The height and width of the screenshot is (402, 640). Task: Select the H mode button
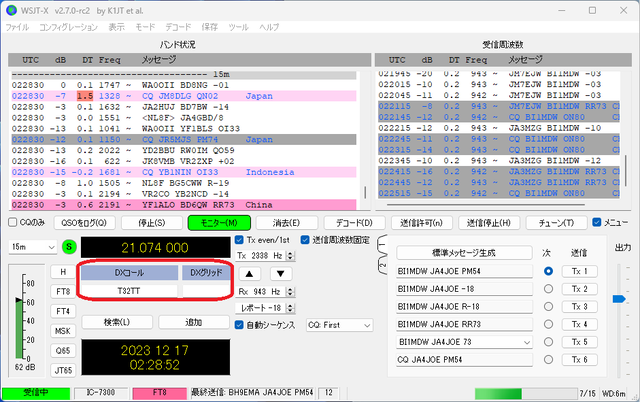(63, 272)
